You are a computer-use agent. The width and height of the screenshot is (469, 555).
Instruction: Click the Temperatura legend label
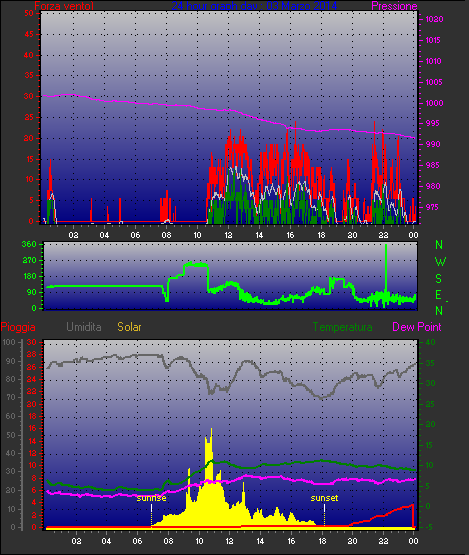point(342,327)
